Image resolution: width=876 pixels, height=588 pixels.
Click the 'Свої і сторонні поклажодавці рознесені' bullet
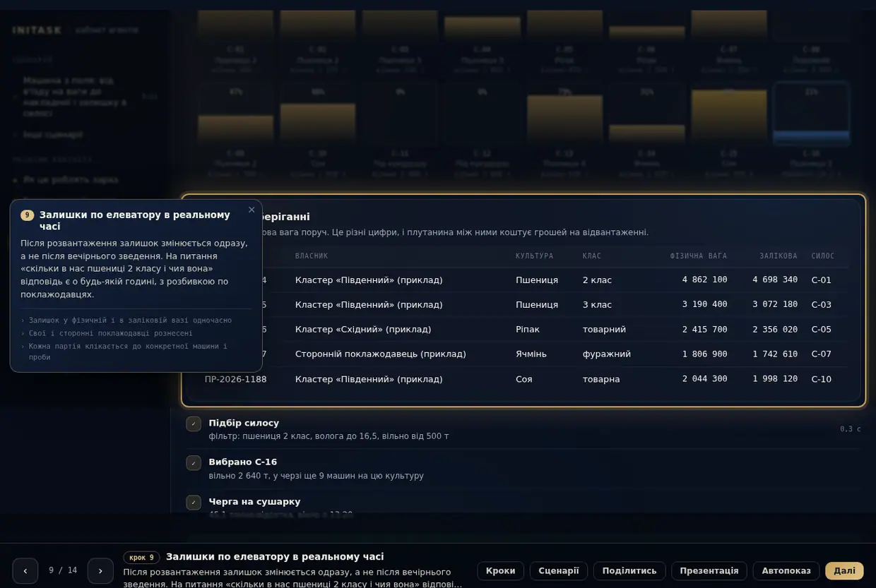[110, 333]
